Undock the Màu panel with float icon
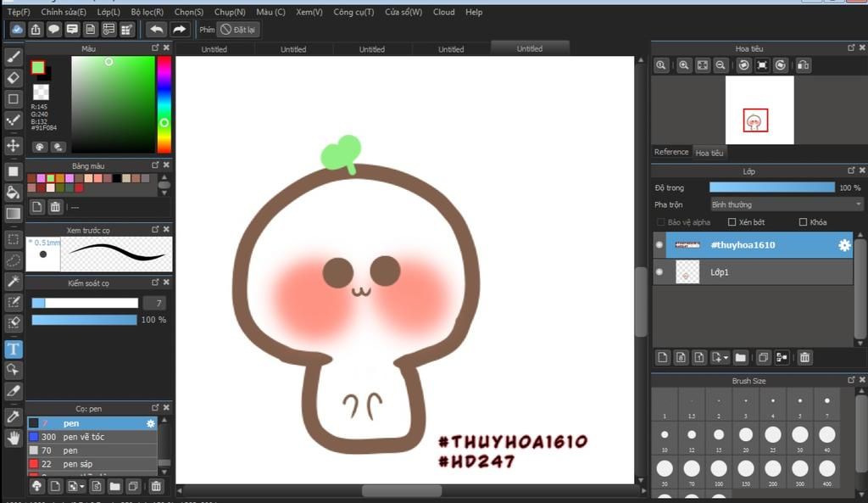This screenshot has height=503, width=868. click(155, 48)
